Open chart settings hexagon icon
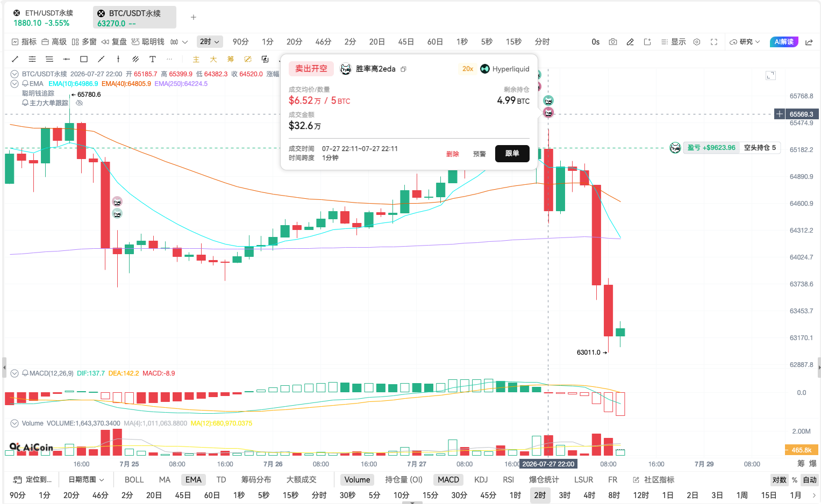 [697, 42]
